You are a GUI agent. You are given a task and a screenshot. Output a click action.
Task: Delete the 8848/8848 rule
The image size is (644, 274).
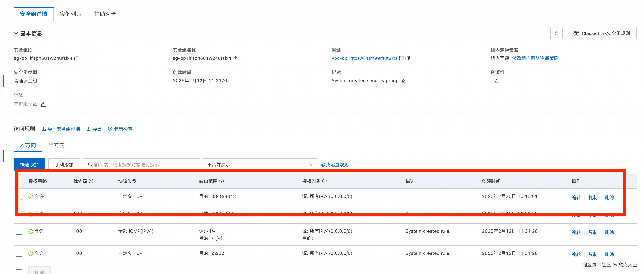pyautogui.click(x=609, y=197)
